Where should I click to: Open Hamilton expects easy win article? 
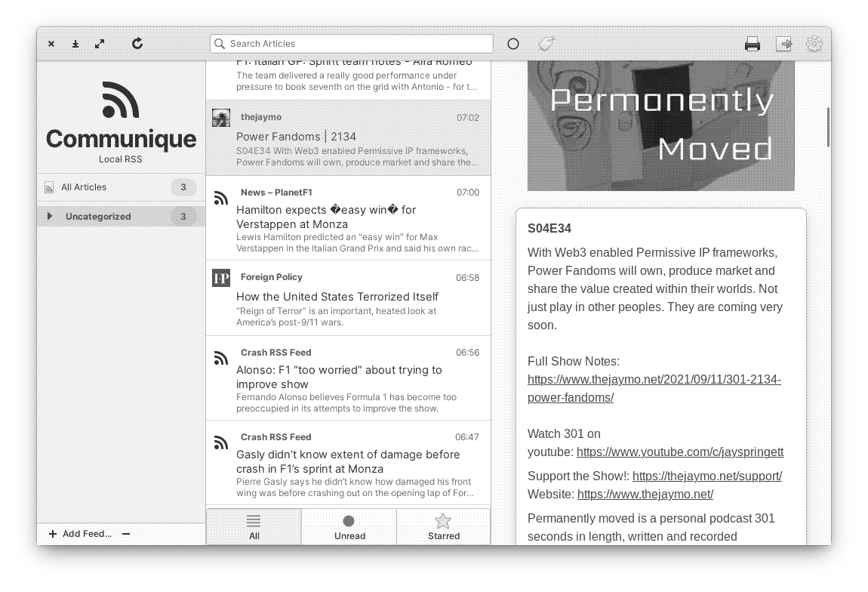[x=348, y=218]
